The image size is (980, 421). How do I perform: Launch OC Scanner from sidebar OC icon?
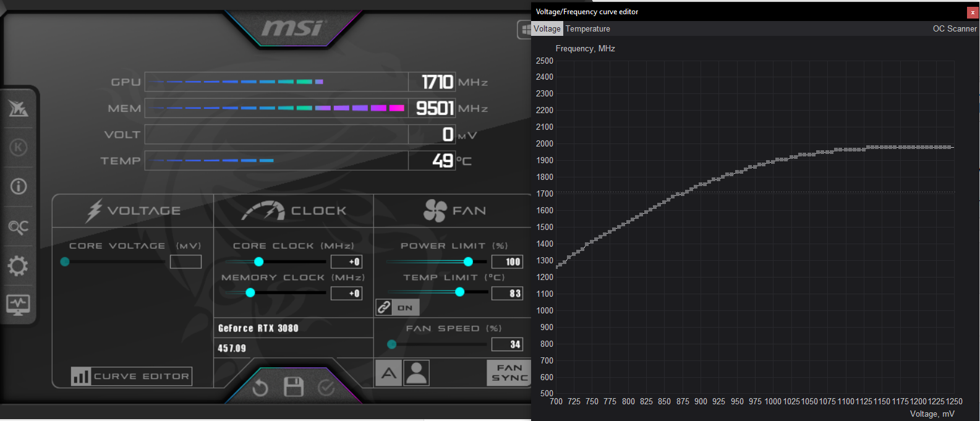tap(18, 227)
